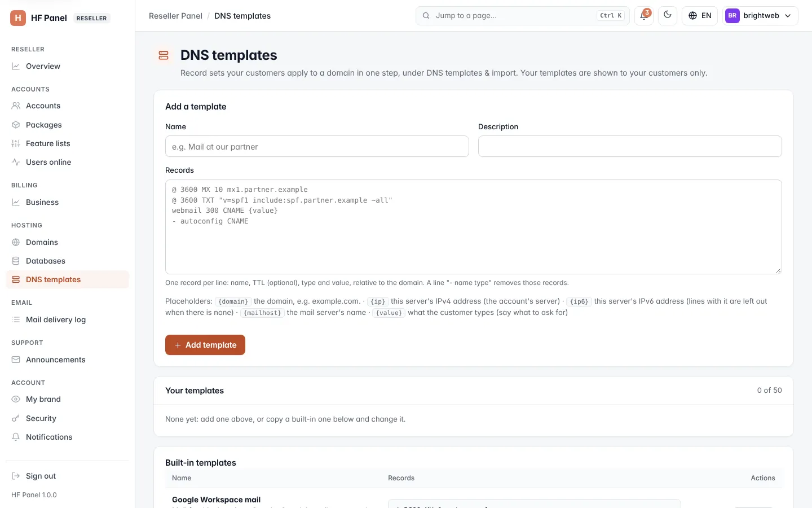The image size is (812, 508).
Task: Click the Domains globe icon
Action: 16,242
